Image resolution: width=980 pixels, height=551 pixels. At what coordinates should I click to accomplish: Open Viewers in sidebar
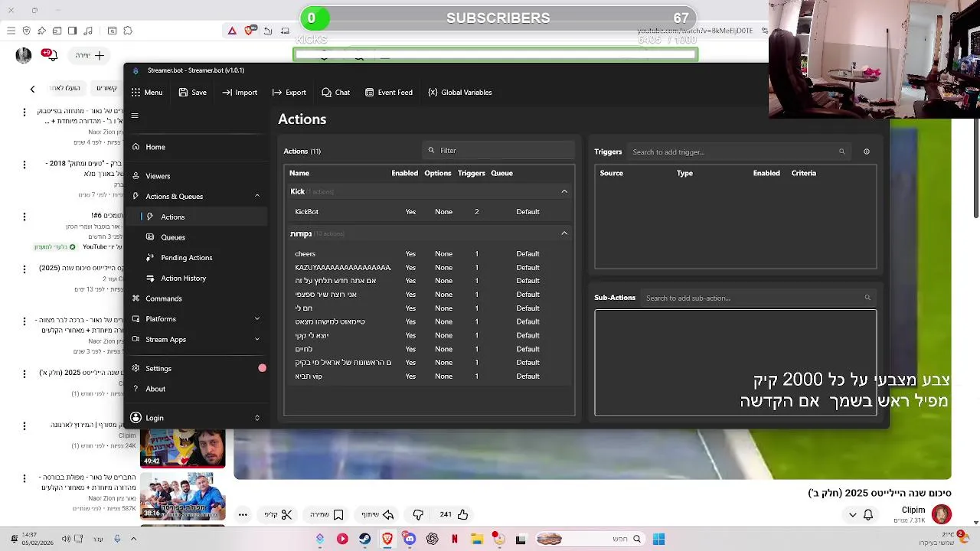point(196,176)
